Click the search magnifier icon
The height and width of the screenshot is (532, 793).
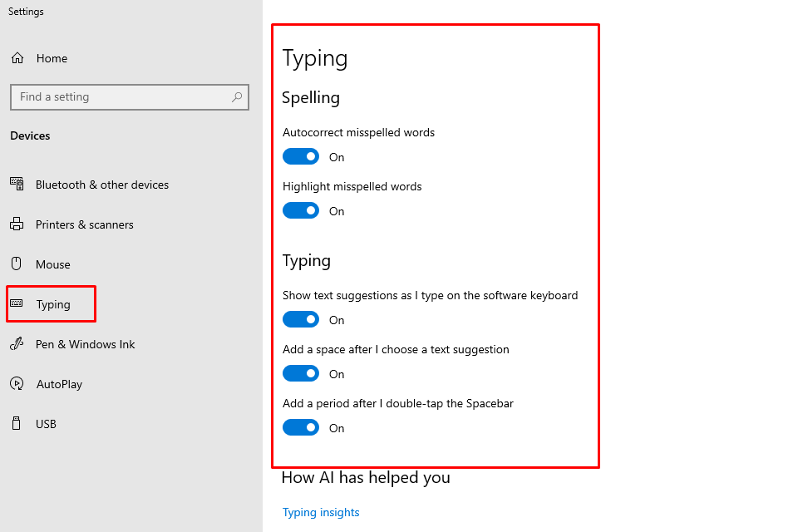pos(237,96)
